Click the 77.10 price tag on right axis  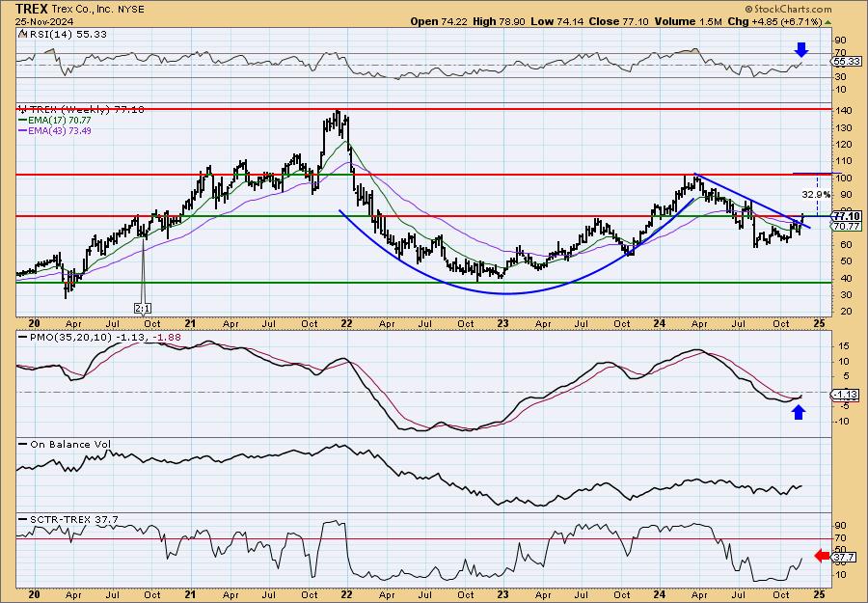coord(847,216)
